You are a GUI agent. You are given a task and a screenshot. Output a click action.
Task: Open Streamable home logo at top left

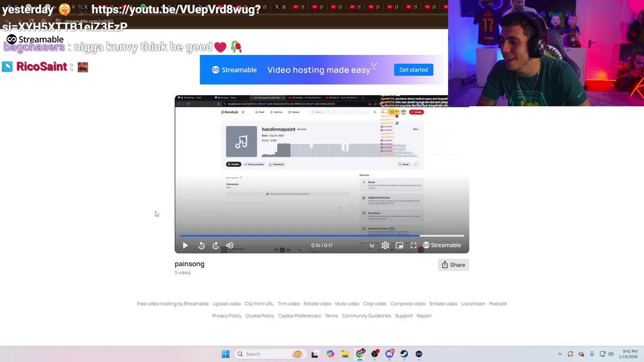click(35, 39)
